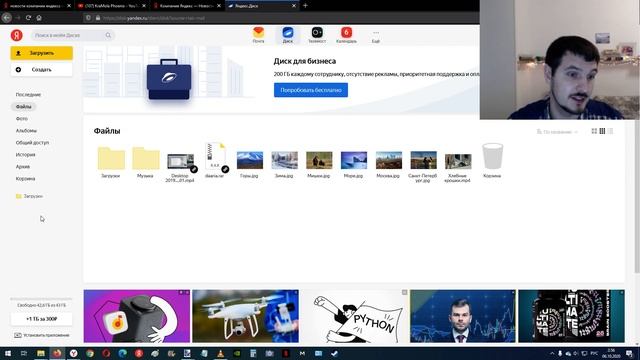Click the Создать create button
This screenshot has width=640, height=360.
click(x=41, y=69)
